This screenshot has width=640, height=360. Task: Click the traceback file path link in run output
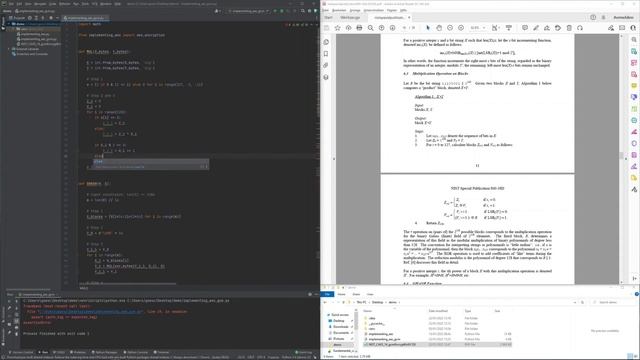[91, 311]
